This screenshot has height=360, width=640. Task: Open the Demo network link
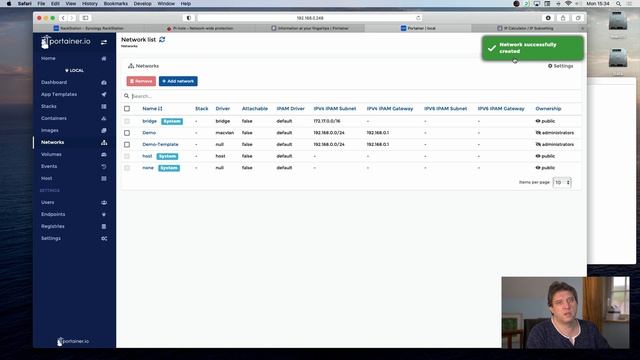149,133
